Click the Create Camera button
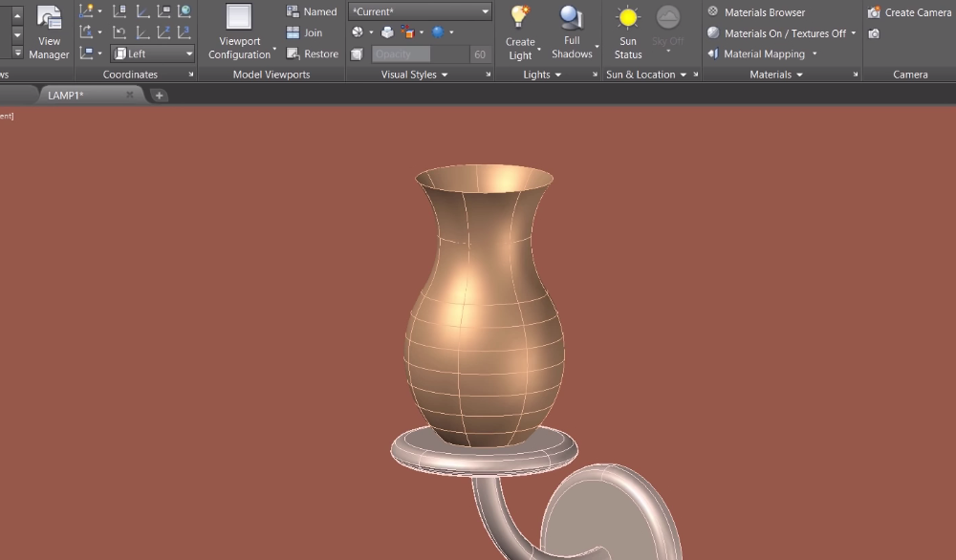Viewport: 956px width, 560px height. (909, 12)
